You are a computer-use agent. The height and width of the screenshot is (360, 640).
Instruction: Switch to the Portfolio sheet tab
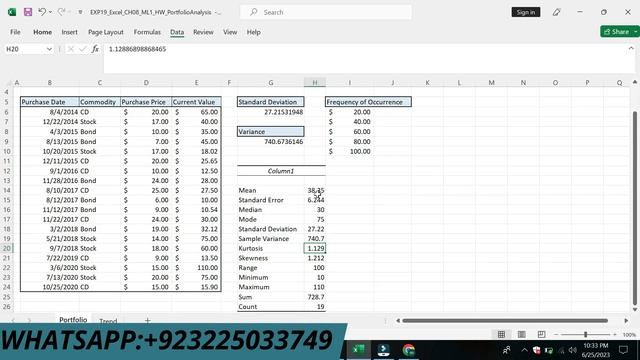73,320
